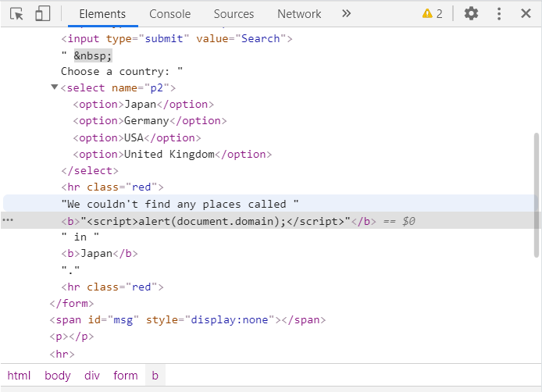Select the "Choose a country:" text node
This screenshot has height=392, width=542.
pyautogui.click(x=122, y=72)
